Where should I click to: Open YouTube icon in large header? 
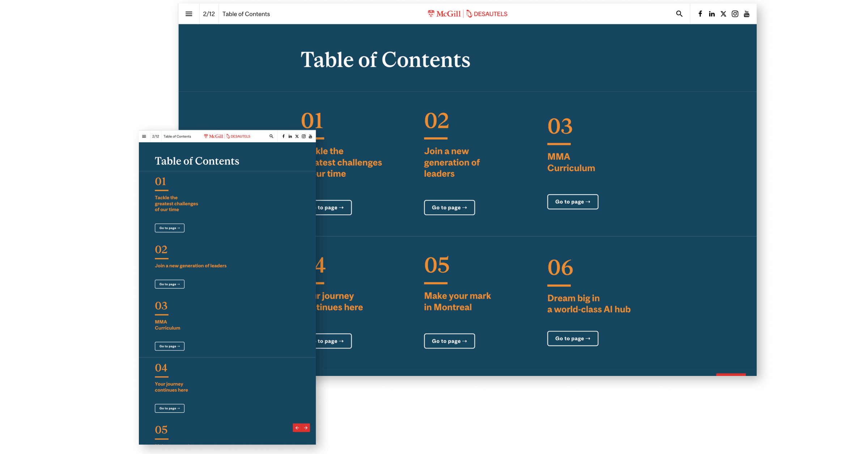[x=746, y=14]
